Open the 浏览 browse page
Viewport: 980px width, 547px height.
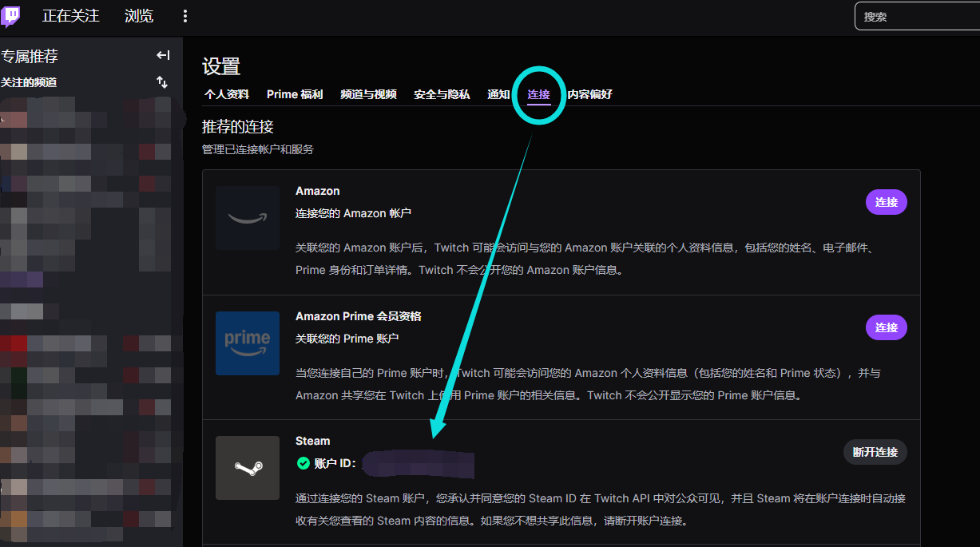click(139, 16)
